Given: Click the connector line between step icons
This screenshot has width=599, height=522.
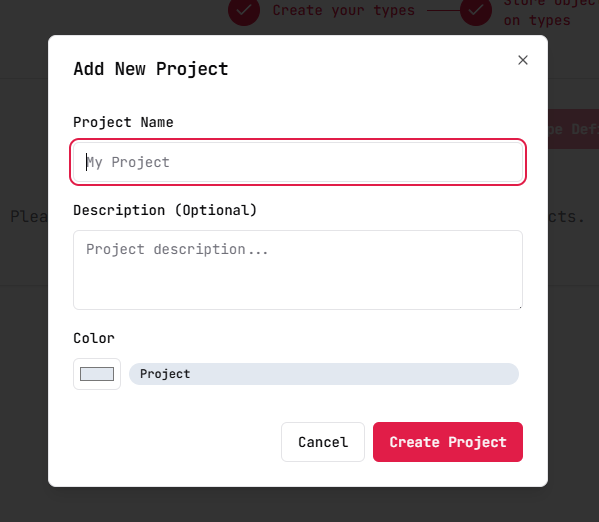Looking at the screenshot, I should click(444, 10).
